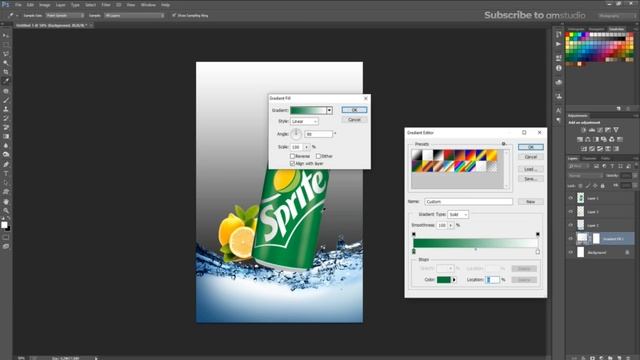This screenshot has height=360, width=640.
Task: Select the Zoom tool in the toolbar
Action: tap(6, 211)
